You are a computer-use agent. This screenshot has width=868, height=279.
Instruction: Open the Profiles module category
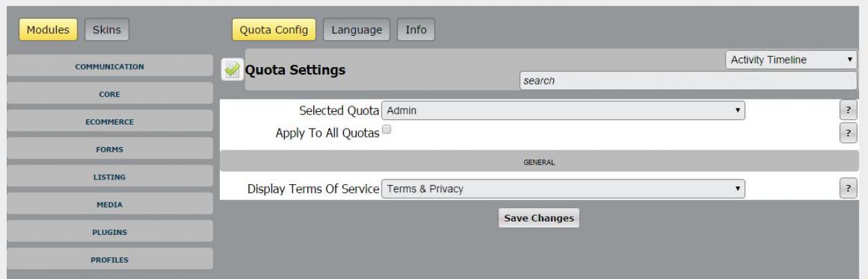coord(109,259)
